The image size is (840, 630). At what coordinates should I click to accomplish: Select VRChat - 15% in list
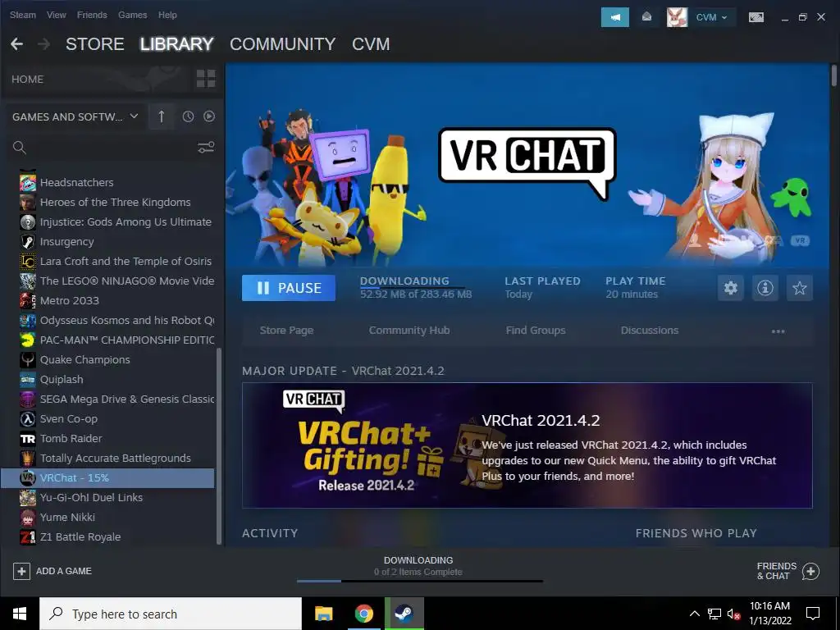click(107, 478)
